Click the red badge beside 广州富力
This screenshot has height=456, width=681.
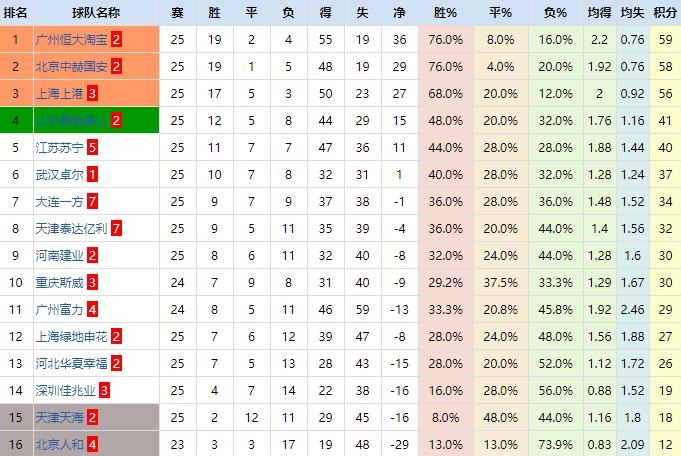pos(92,309)
